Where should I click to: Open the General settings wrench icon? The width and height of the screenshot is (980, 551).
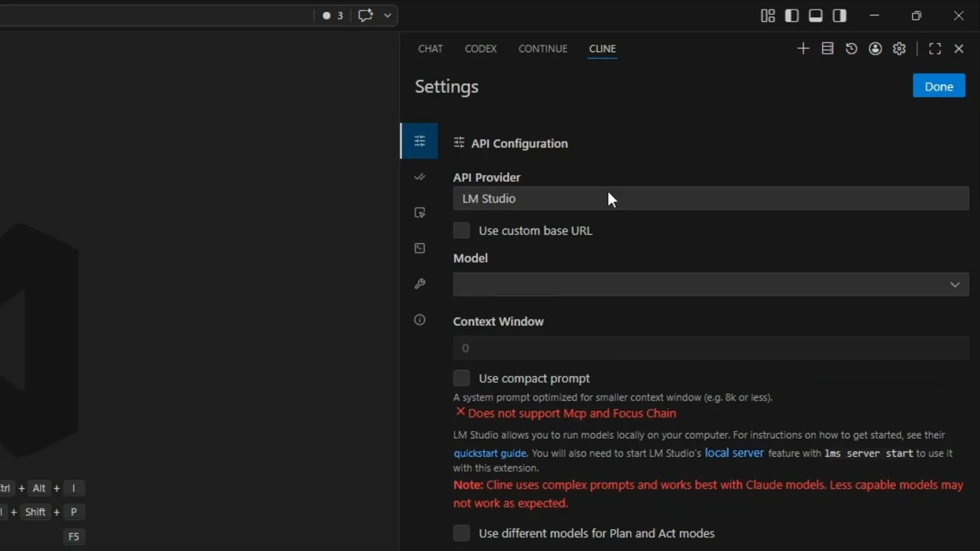420,283
